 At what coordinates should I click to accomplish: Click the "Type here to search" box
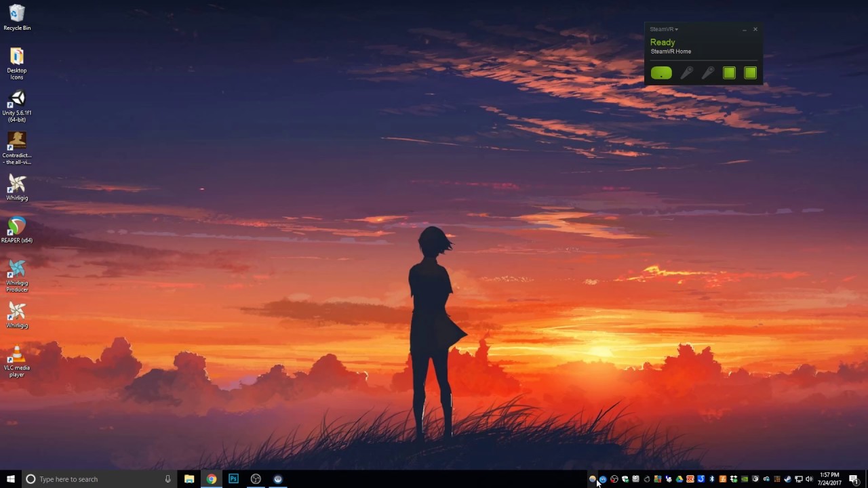(100, 479)
